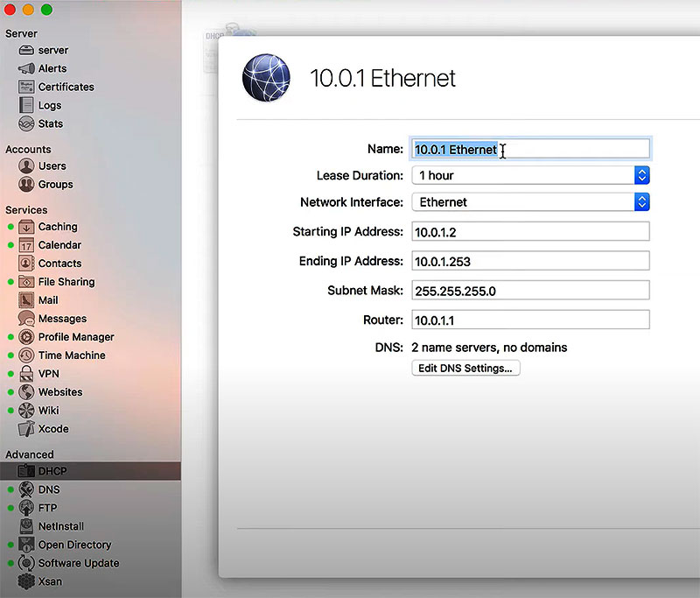Select the 'Profile Manager' label

click(x=76, y=337)
